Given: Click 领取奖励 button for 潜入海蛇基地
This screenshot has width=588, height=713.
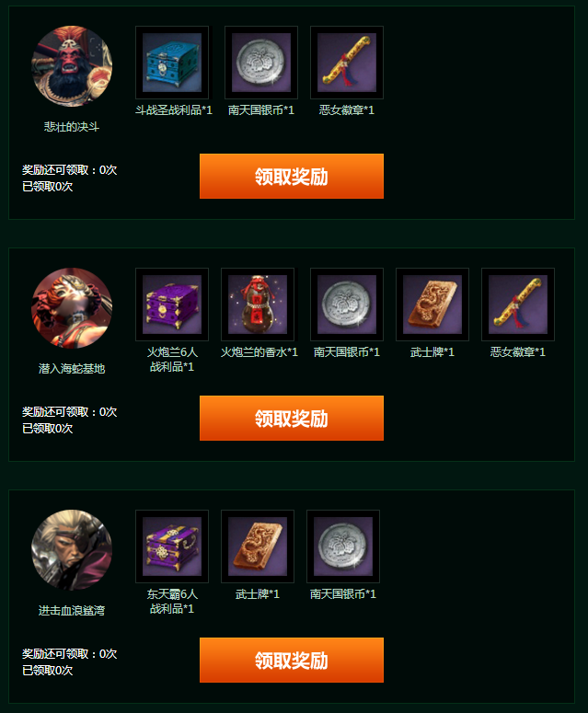Looking at the screenshot, I should pos(292,418).
